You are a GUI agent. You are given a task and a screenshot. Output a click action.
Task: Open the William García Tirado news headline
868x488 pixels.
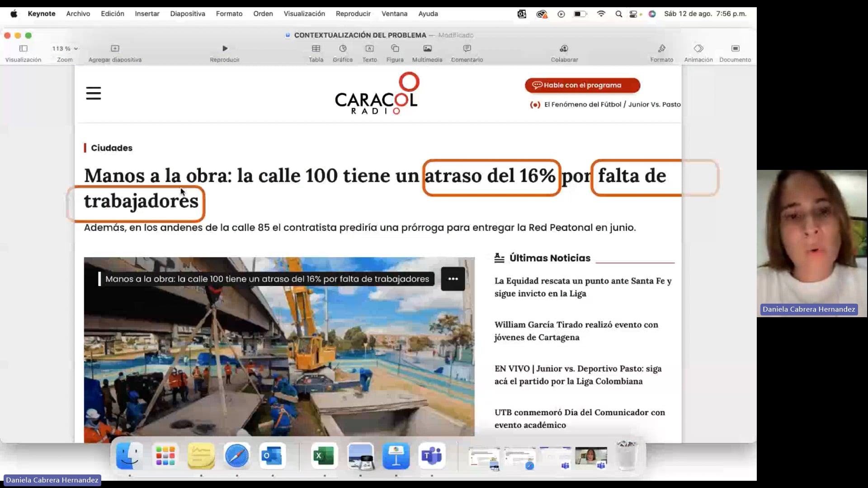pos(576,331)
